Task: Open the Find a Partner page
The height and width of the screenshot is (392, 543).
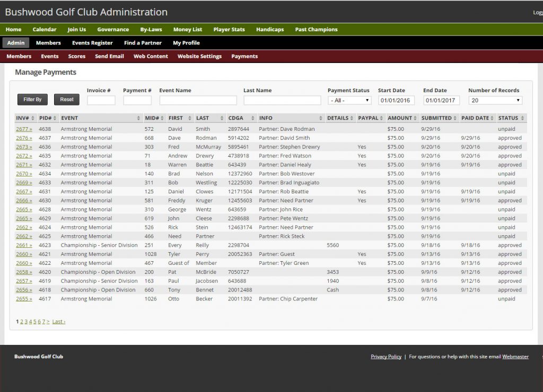Action: 143,43
